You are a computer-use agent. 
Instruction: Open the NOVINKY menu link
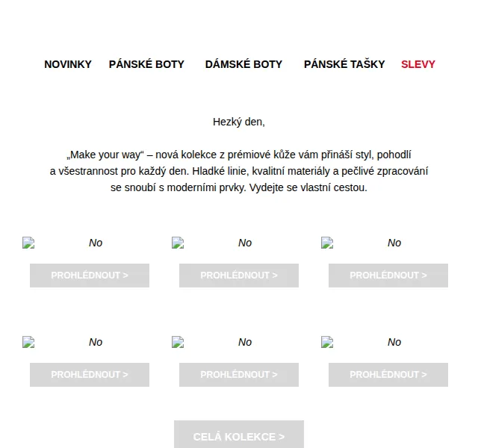(x=68, y=64)
